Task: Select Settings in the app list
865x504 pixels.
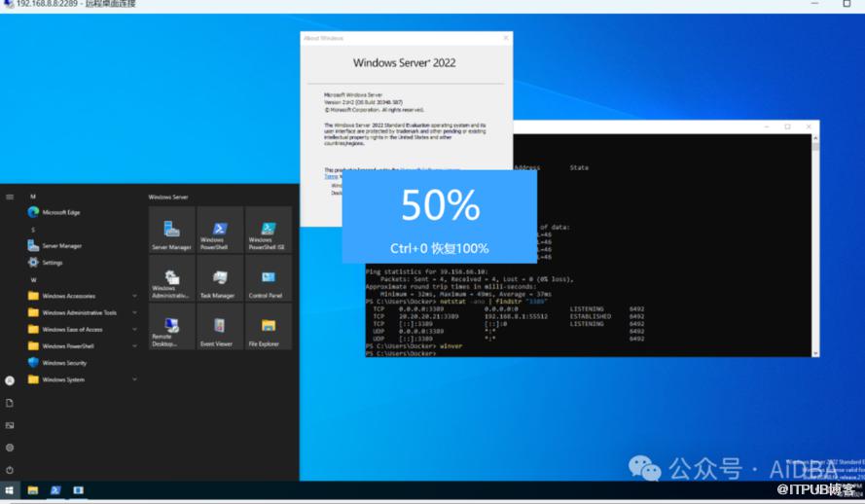Action: (51, 263)
